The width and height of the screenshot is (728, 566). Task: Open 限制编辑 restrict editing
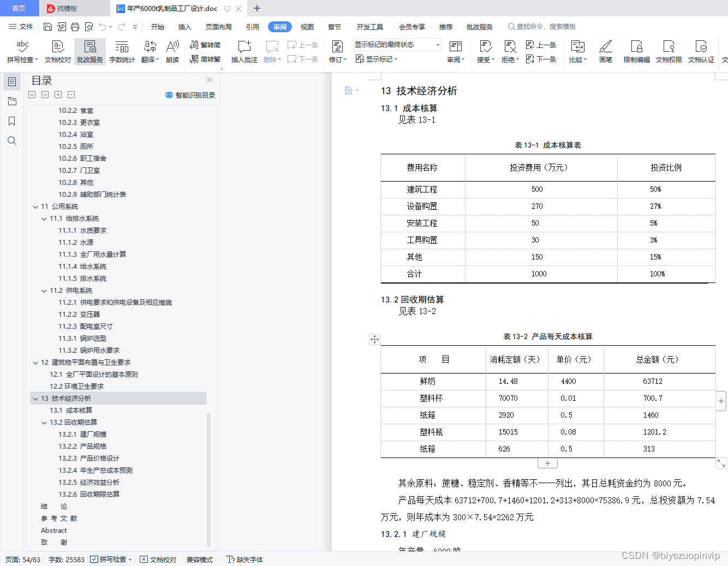(x=636, y=52)
